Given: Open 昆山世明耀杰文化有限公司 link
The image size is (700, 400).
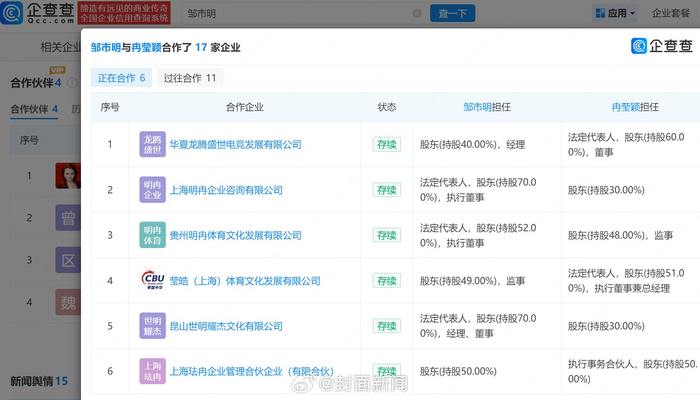Looking at the screenshot, I should pyautogui.click(x=226, y=326).
